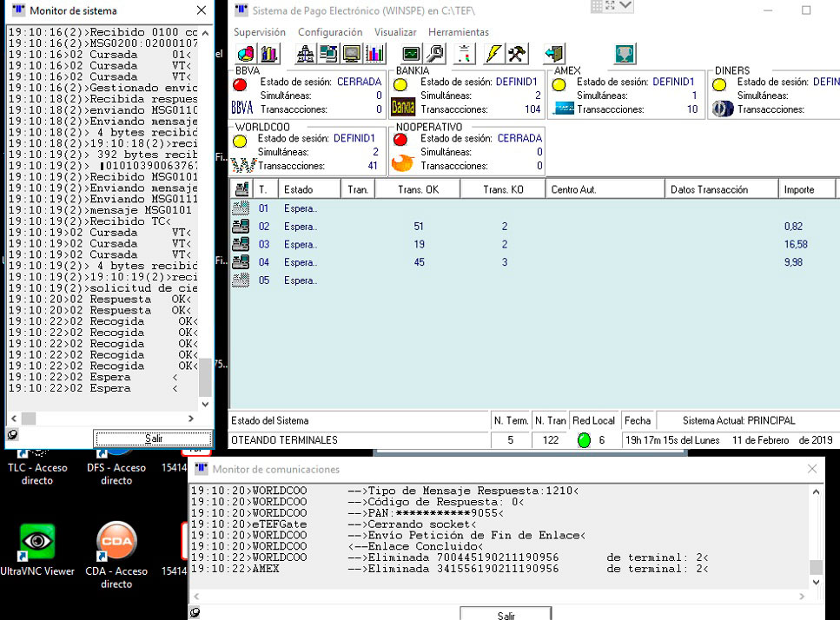Click the colored bar graph toolbar icon
Image resolution: width=840 pixels, height=620 pixels.
(374, 54)
